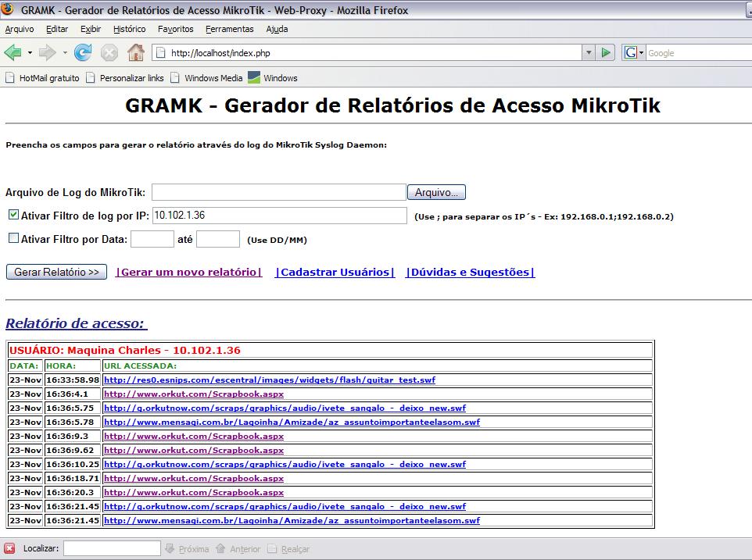The width and height of the screenshot is (752, 560).
Task: Open the Favoritos menu
Action: (x=176, y=29)
